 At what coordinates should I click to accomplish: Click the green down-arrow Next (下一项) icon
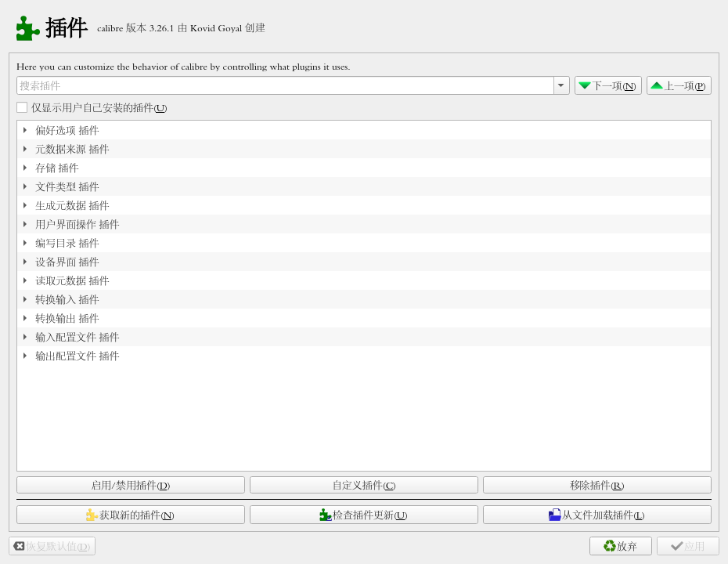[x=585, y=86]
